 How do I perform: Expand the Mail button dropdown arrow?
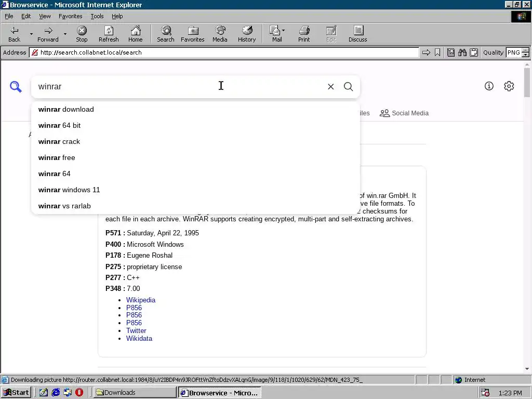(283, 31)
